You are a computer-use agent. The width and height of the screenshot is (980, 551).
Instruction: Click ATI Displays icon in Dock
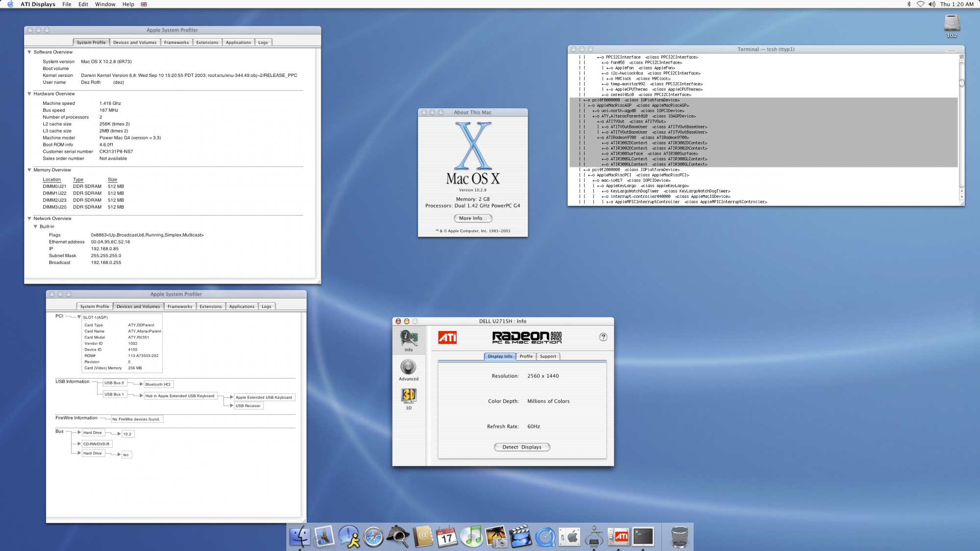[618, 537]
